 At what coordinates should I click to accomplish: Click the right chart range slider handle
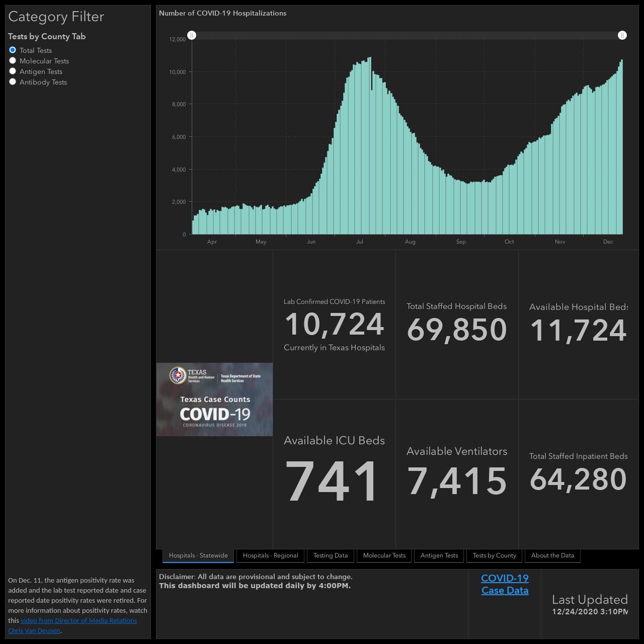coord(622,35)
